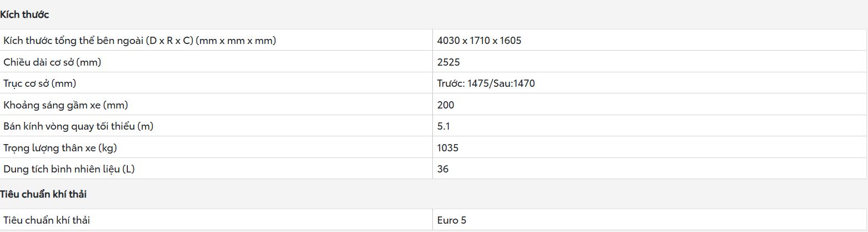868x232 pixels.
Task: Click the 200 ground clearance value
Action: coord(446,105)
